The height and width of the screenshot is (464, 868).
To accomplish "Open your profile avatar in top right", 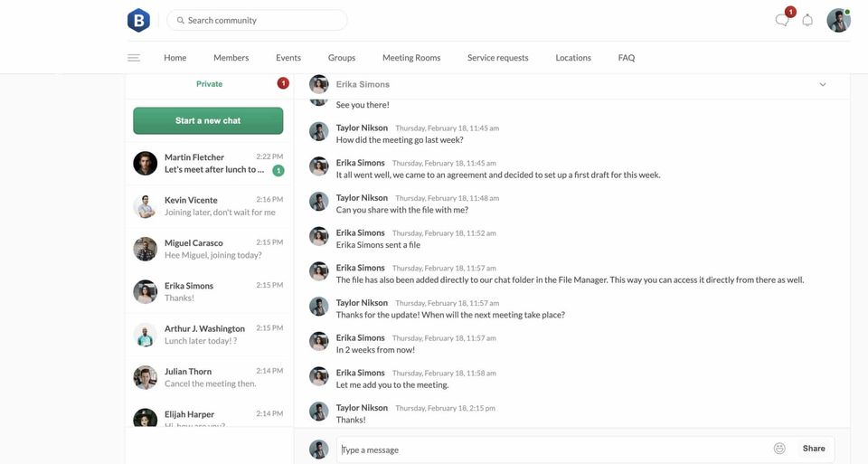I will (x=838, y=20).
